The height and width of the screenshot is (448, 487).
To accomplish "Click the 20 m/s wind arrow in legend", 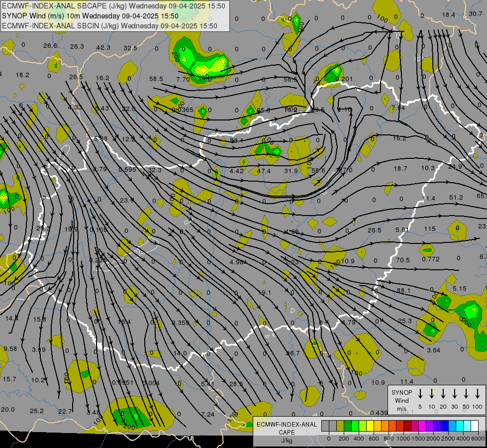I will pyautogui.click(x=443, y=394).
